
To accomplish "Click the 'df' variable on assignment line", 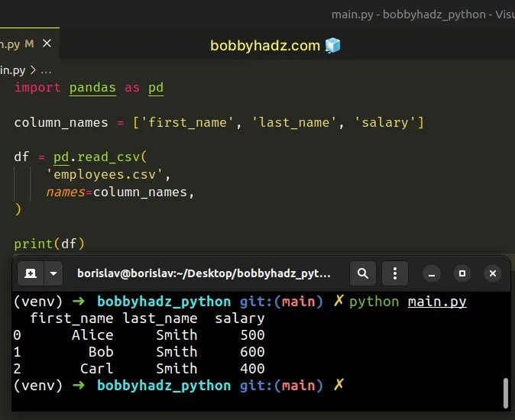I will [21, 157].
